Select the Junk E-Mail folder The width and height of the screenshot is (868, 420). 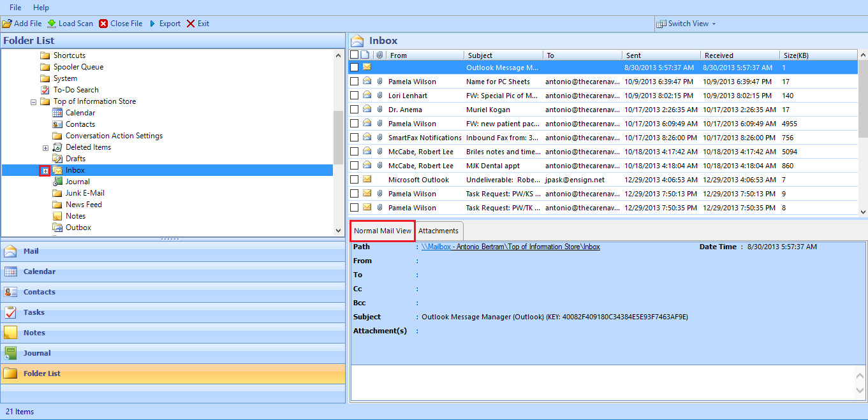click(x=85, y=193)
